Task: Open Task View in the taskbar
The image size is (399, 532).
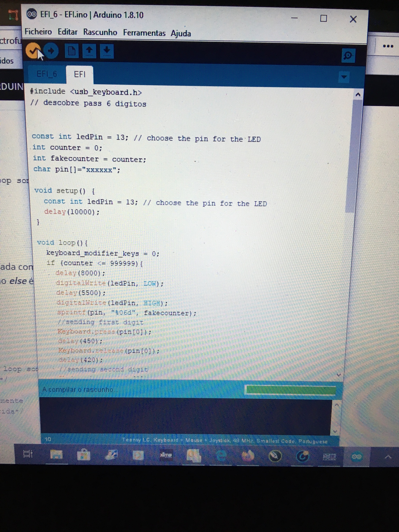Action: pos(28,454)
